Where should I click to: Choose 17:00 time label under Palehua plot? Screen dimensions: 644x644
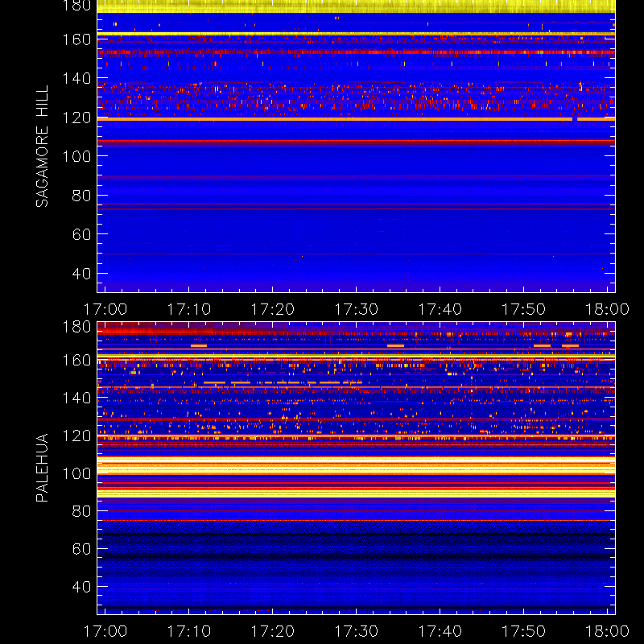point(105,631)
